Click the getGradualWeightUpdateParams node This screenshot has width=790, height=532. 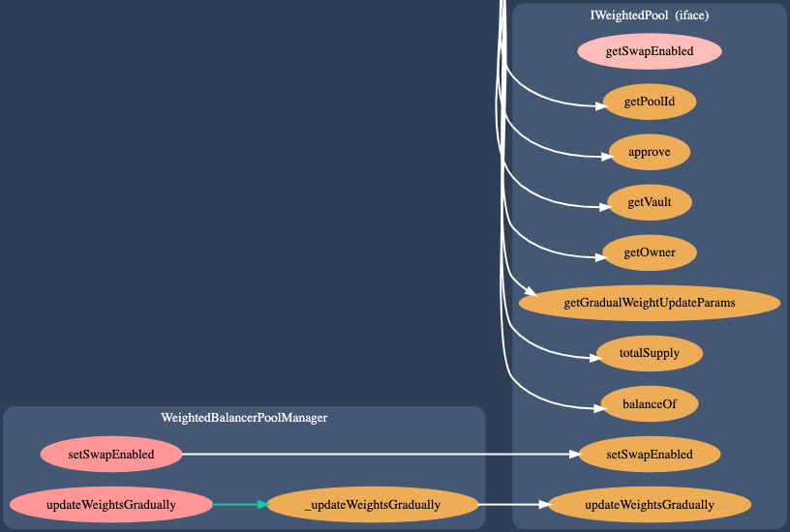click(650, 303)
